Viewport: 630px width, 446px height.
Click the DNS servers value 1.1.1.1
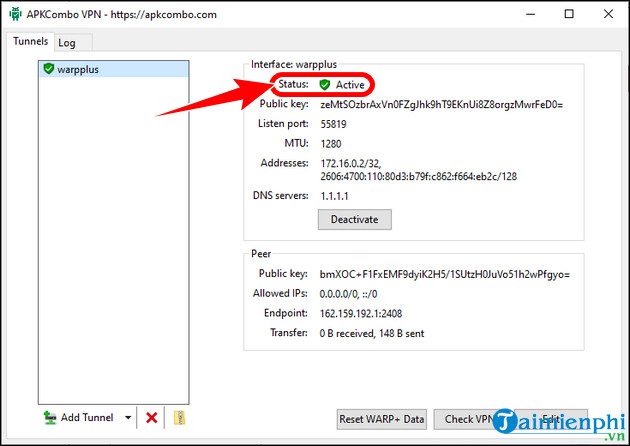click(x=336, y=195)
